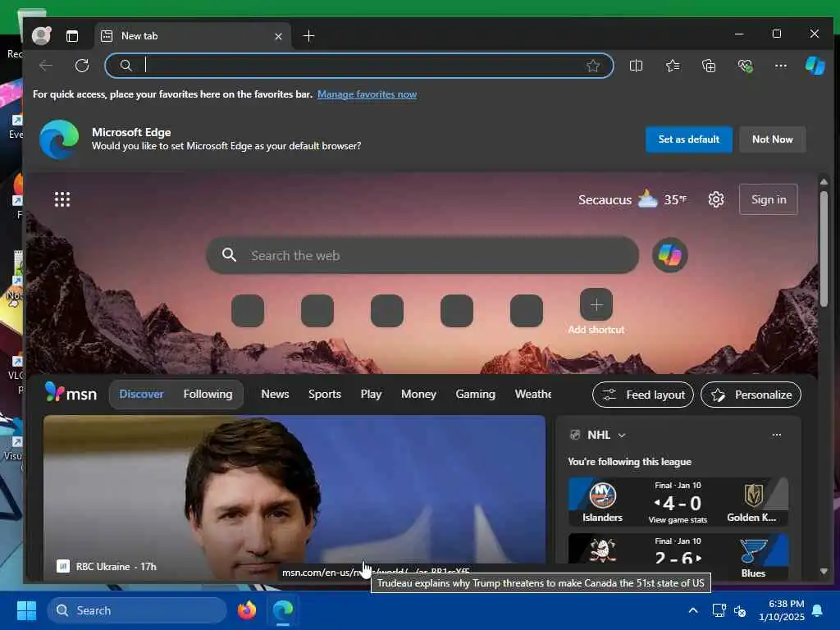
Task: Open Split screen icon
Action: 636,66
